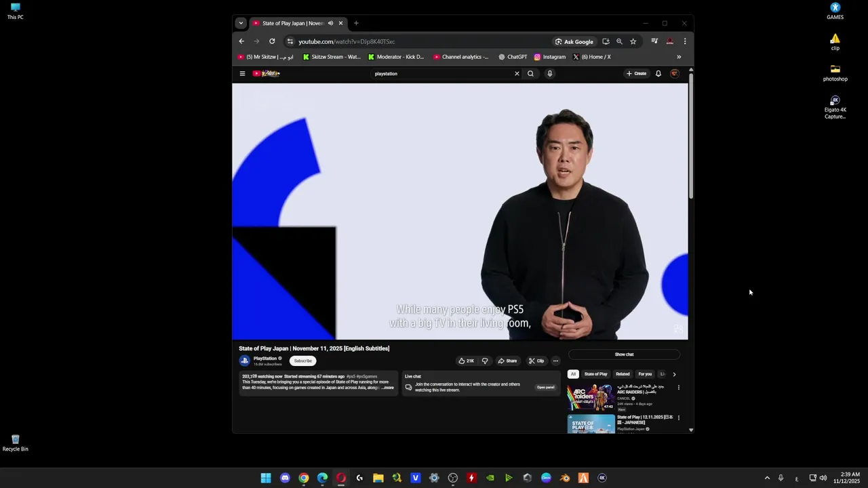The width and height of the screenshot is (868, 488).
Task: Open the Skitzw Stream bookmark
Action: (x=332, y=57)
